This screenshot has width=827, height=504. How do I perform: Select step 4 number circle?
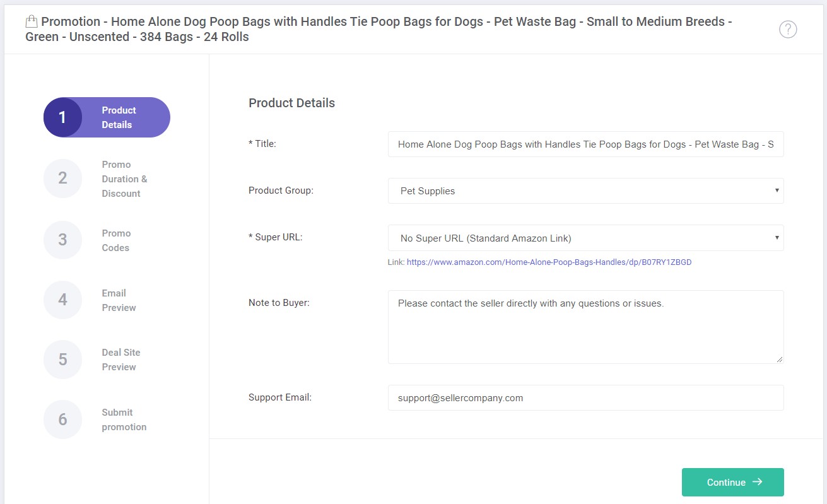click(x=62, y=300)
